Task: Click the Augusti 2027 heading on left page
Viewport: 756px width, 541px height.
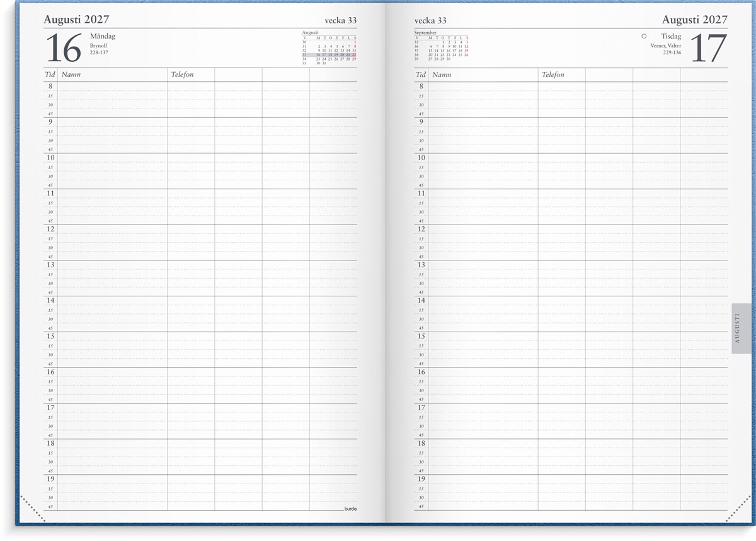Action: (x=76, y=20)
